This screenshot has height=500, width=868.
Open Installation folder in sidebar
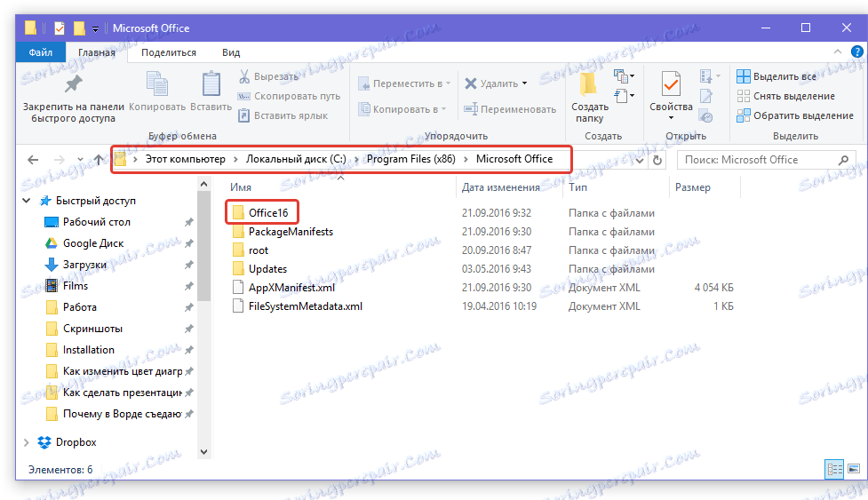[x=89, y=350]
